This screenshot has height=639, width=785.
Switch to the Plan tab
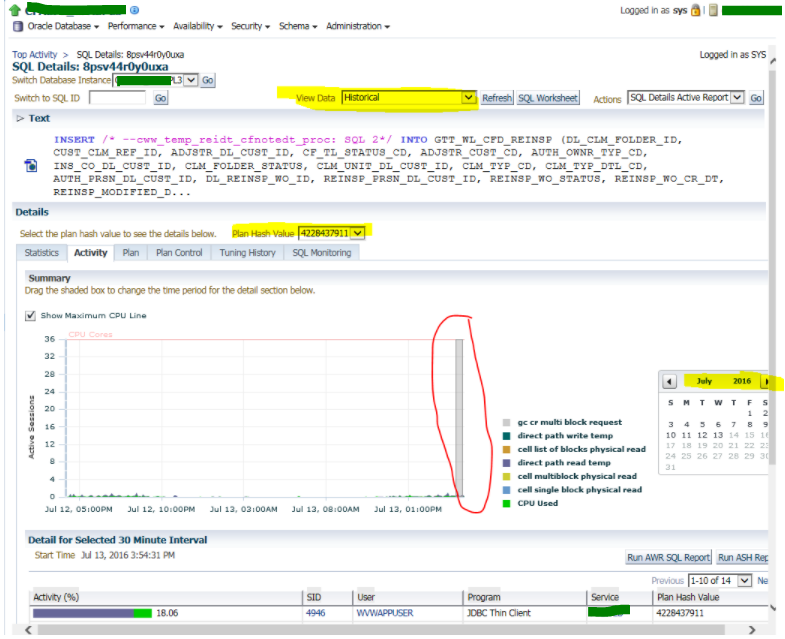tap(131, 253)
